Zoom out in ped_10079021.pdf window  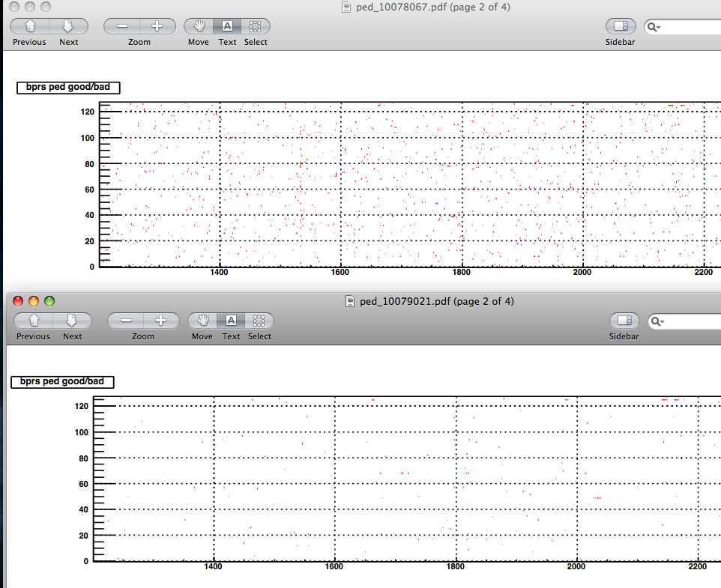click(126, 320)
